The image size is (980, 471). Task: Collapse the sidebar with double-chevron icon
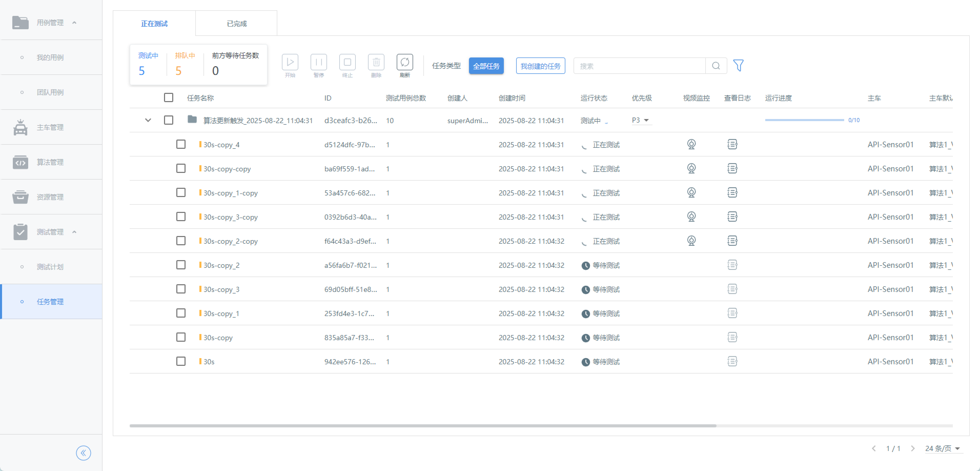pyautogui.click(x=83, y=453)
